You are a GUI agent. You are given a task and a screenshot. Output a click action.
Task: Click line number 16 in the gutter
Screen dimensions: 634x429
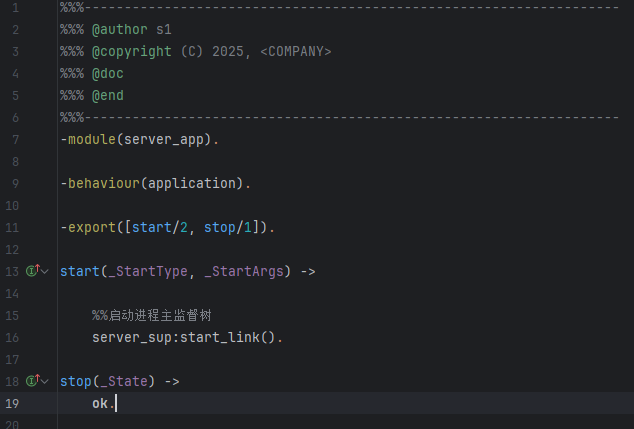(x=12, y=338)
